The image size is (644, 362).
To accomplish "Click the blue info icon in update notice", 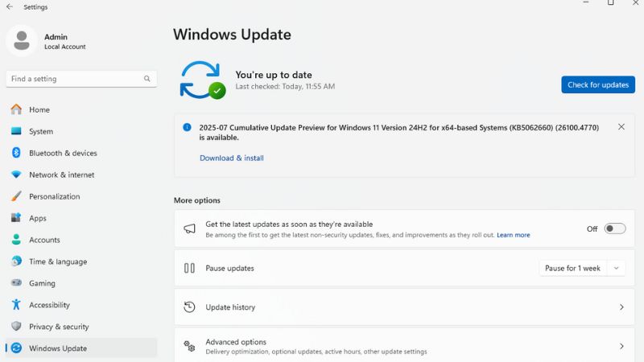I will tap(187, 127).
